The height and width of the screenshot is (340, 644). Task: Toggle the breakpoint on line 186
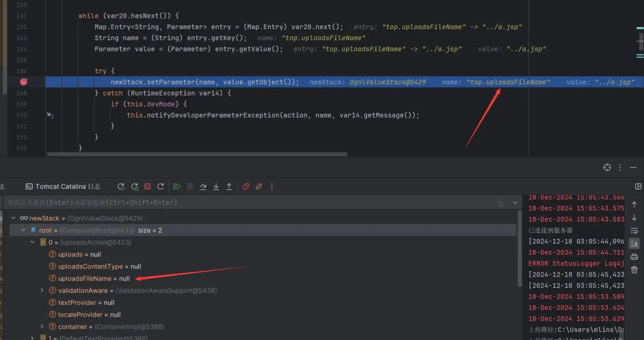23,82
